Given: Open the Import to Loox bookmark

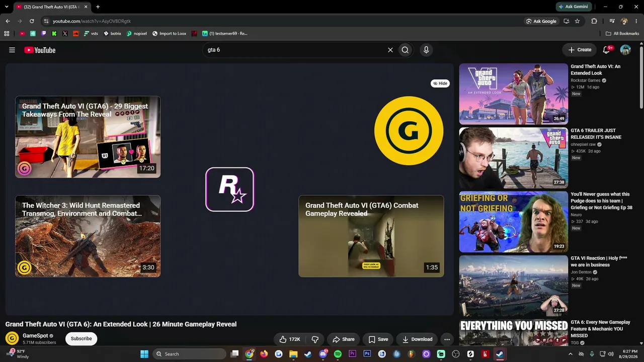Looking at the screenshot, I should point(169,34).
